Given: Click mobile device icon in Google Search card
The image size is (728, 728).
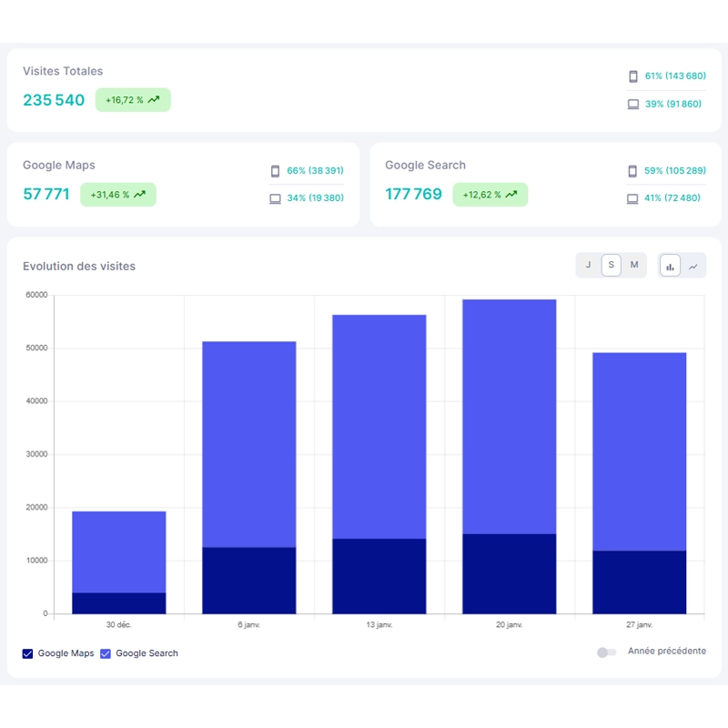Looking at the screenshot, I should click(x=632, y=170).
